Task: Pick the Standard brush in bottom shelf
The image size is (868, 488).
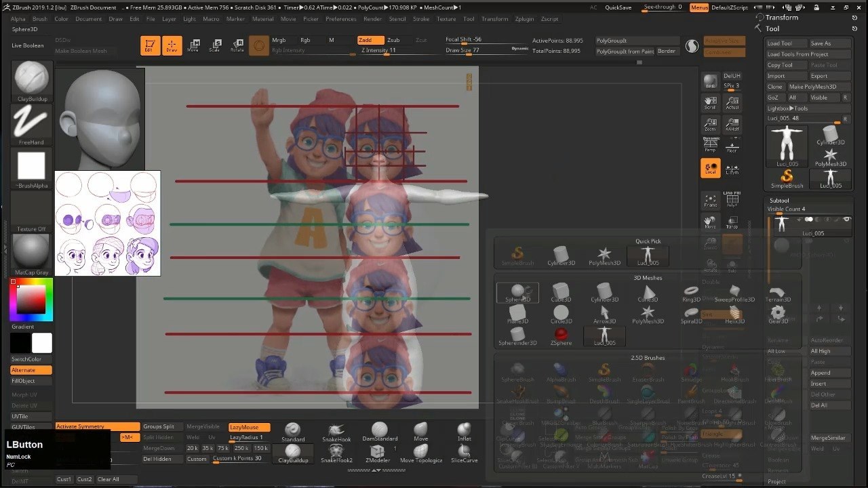Action: pyautogui.click(x=293, y=432)
